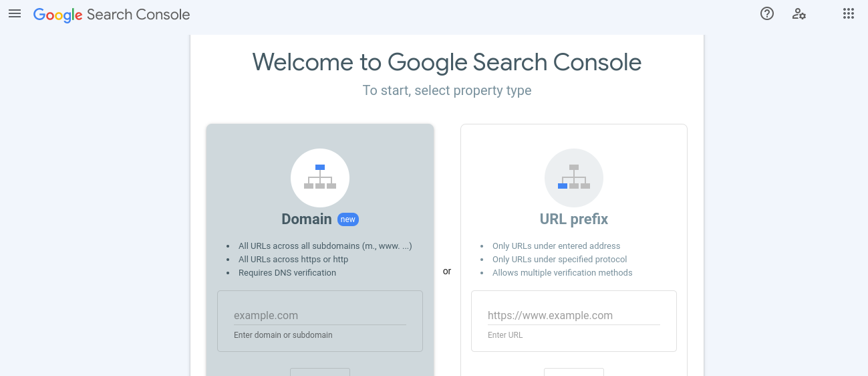Click the "Requires DNS verification" bullet text
Viewport: 868px width, 376px height.
point(287,273)
